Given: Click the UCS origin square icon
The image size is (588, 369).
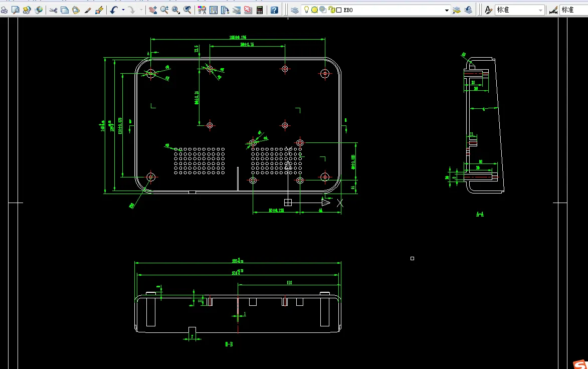Looking at the screenshot, I should (x=288, y=203).
